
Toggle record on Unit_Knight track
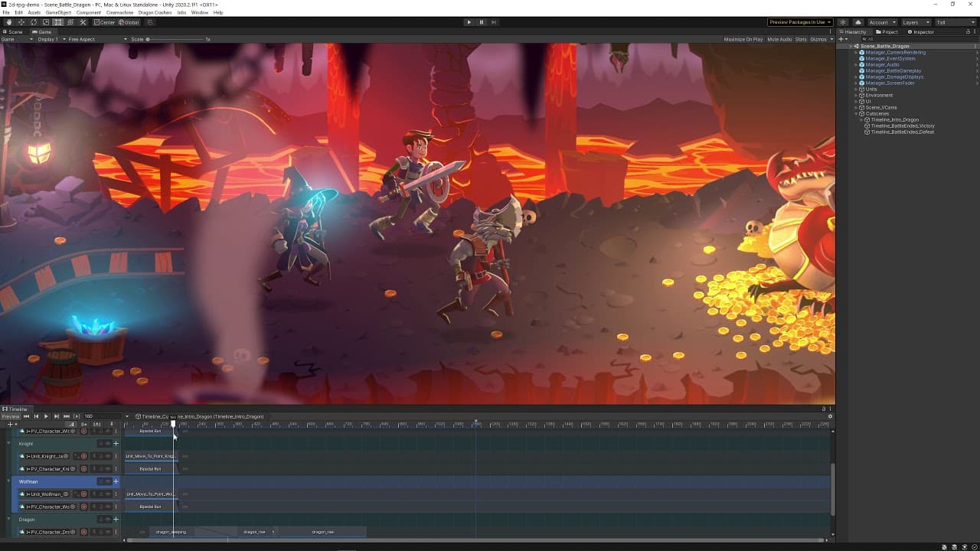(84, 456)
